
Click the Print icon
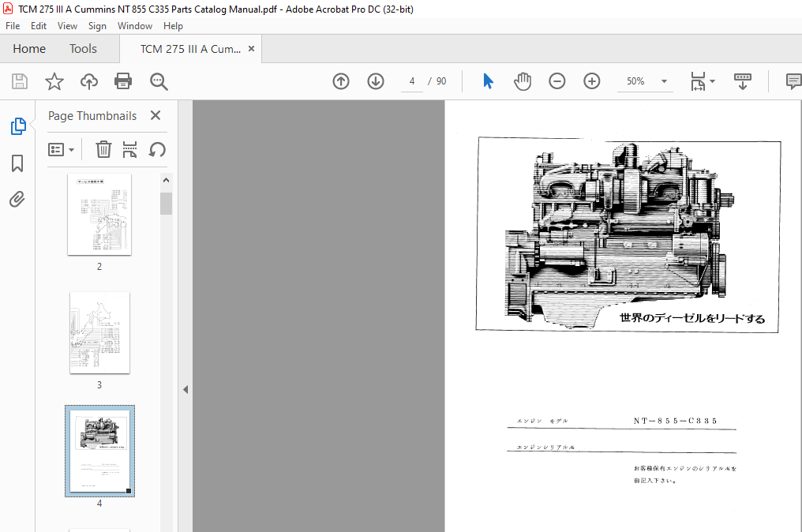point(123,81)
